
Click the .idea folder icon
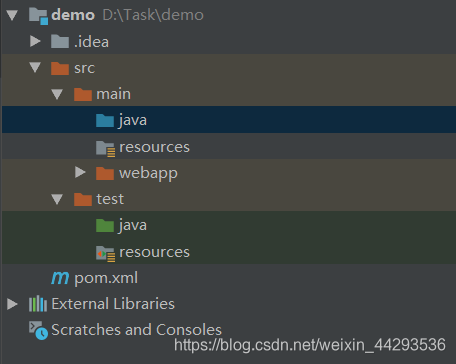[60, 42]
